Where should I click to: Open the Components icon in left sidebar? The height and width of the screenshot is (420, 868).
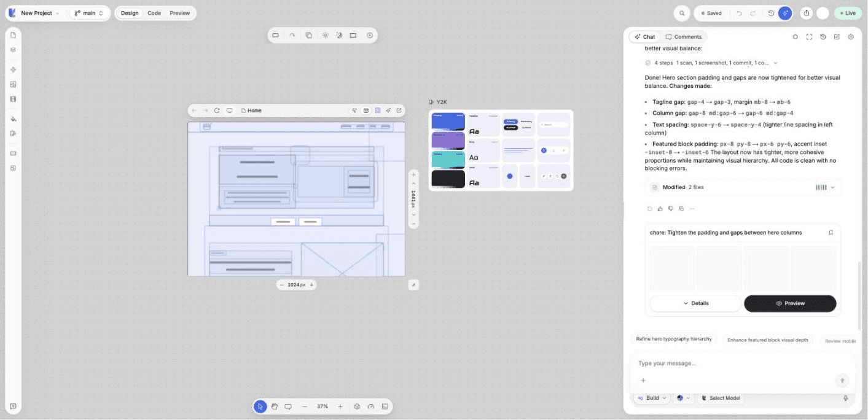(x=13, y=69)
